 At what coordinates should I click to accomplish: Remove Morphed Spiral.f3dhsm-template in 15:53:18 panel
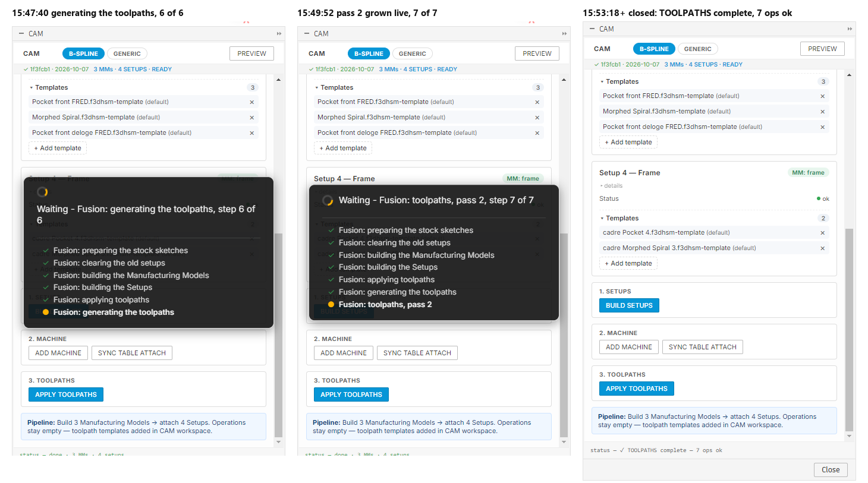pos(823,112)
